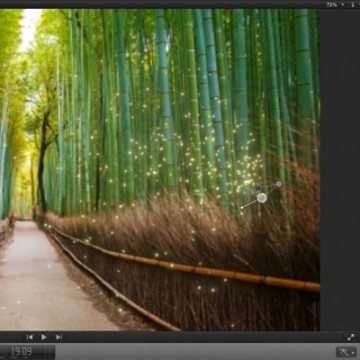Open the tools hammer icon menu
The width and height of the screenshot is (360, 360).
pos(343,352)
